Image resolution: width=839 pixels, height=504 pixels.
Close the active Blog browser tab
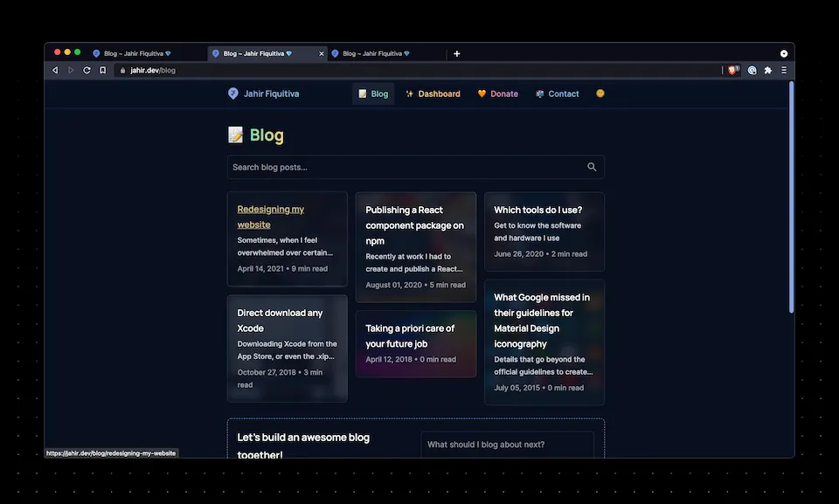[x=321, y=53]
